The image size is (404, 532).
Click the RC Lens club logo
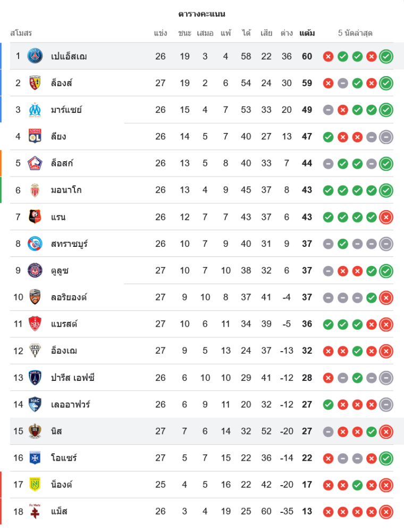coord(35,83)
